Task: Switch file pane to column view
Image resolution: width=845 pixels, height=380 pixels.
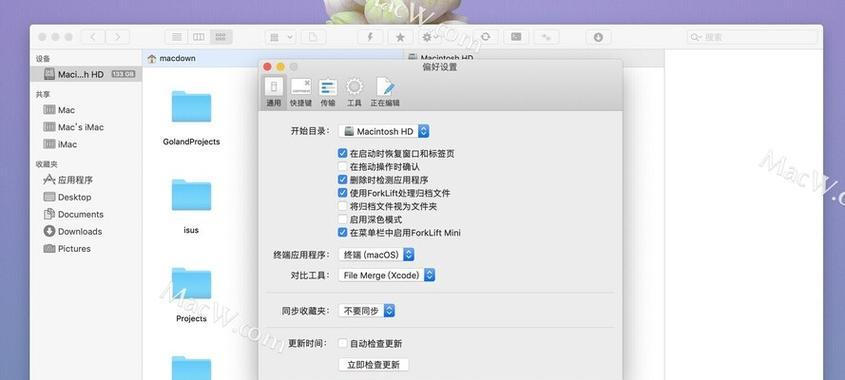Action: point(199,37)
